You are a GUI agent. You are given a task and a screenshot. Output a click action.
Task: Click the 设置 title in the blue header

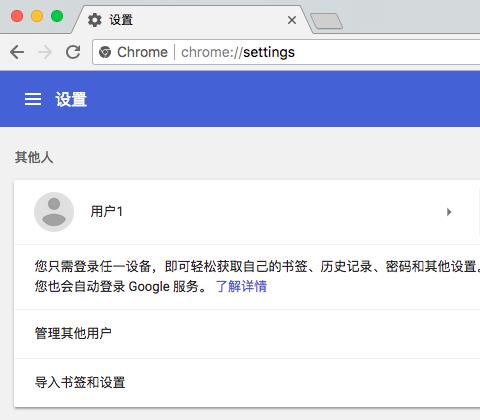(71, 99)
